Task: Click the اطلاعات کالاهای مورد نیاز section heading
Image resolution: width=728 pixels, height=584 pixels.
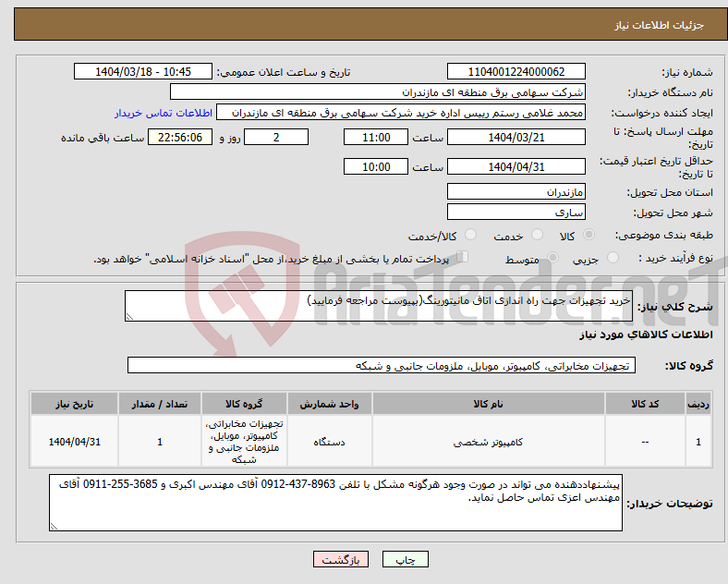Action: [646, 335]
